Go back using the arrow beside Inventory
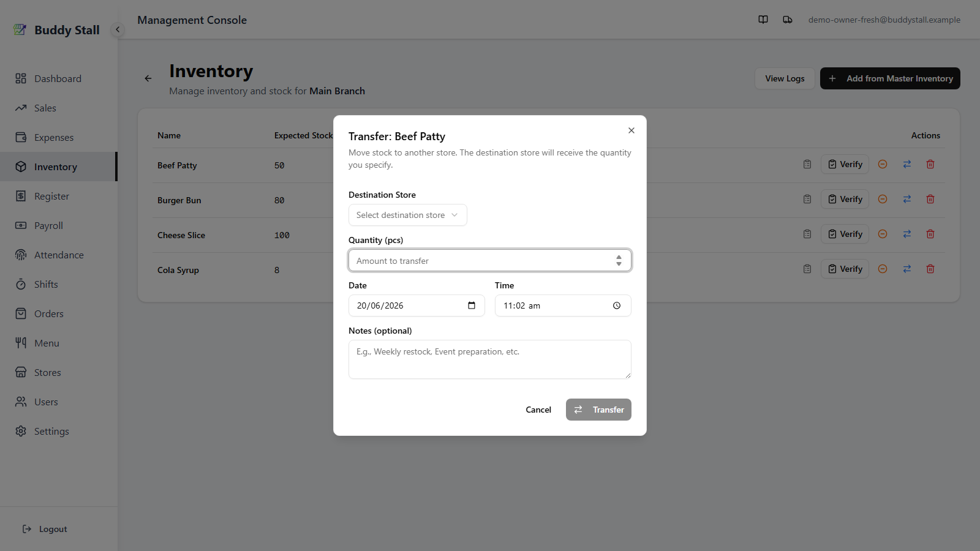The height and width of the screenshot is (551, 980). [x=148, y=78]
